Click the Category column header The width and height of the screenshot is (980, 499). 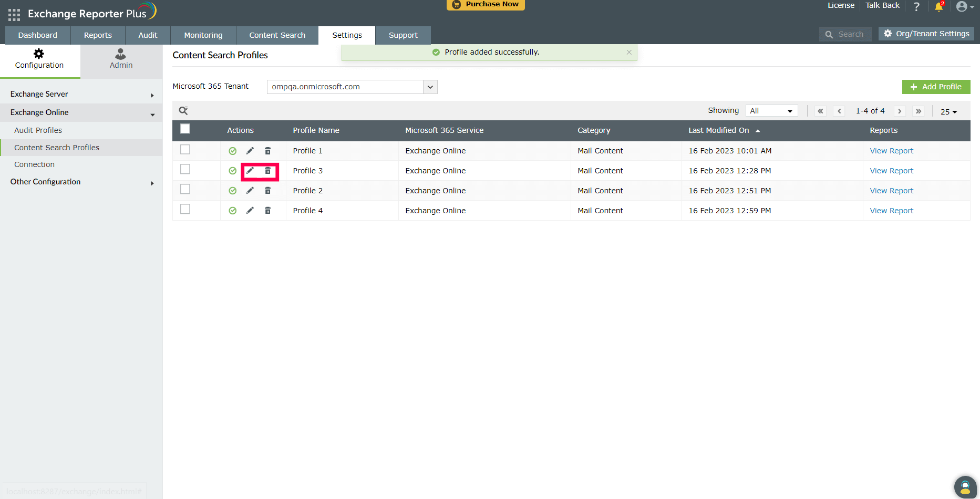(594, 130)
